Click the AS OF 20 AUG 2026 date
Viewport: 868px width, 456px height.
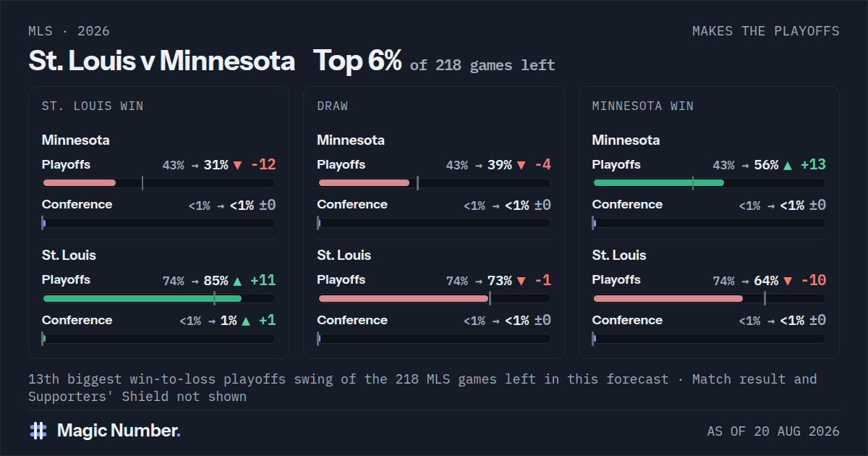(773, 431)
